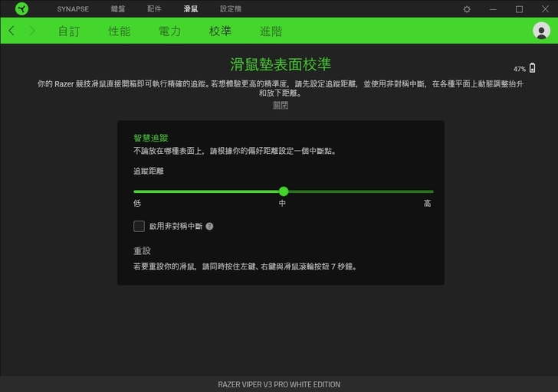Select the 設定檔 top tab
558x392 pixels.
[230, 9]
